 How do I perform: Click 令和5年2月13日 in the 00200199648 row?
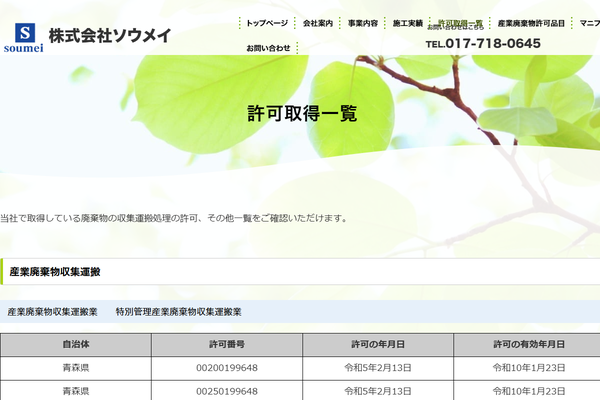[378, 368]
